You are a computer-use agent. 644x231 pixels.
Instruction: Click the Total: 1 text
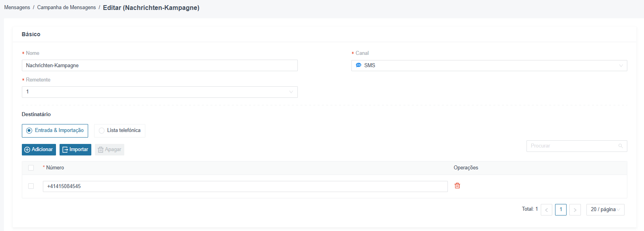530,209
